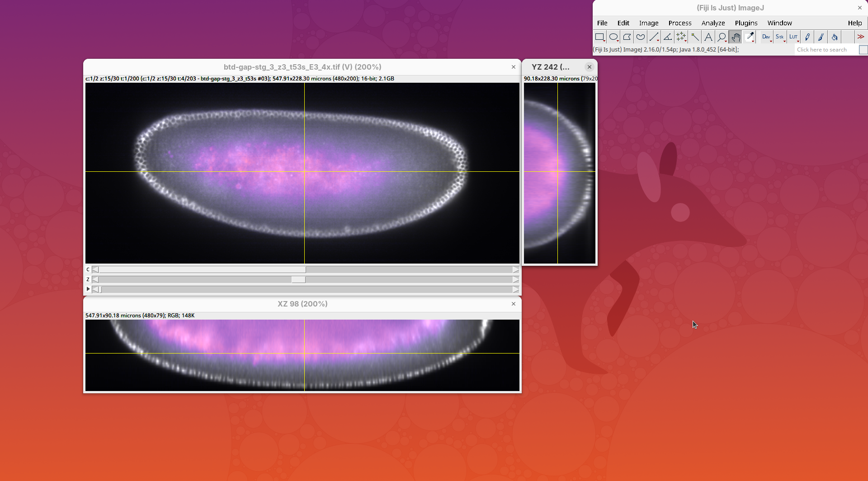Choose the Freehand selection tool
The width and height of the screenshot is (868, 481).
pos(640,37)
